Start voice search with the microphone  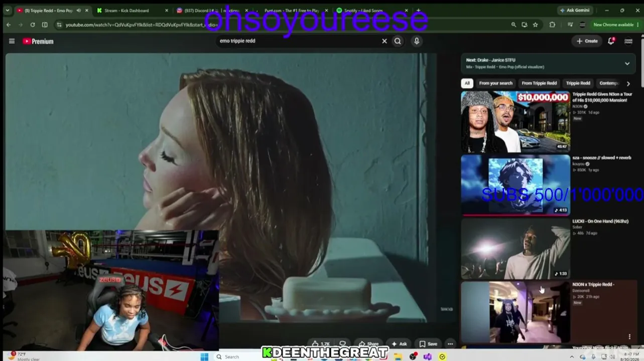(417, 41)
